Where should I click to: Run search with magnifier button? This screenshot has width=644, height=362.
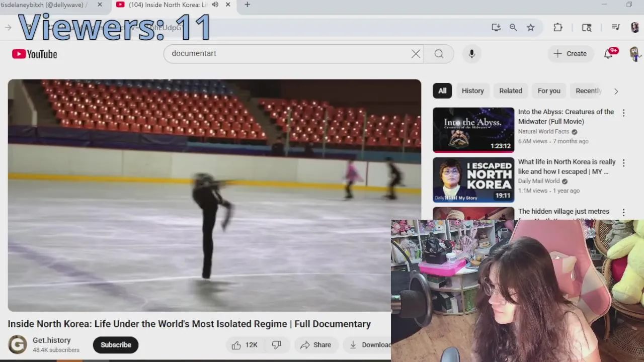click(439, 54)
